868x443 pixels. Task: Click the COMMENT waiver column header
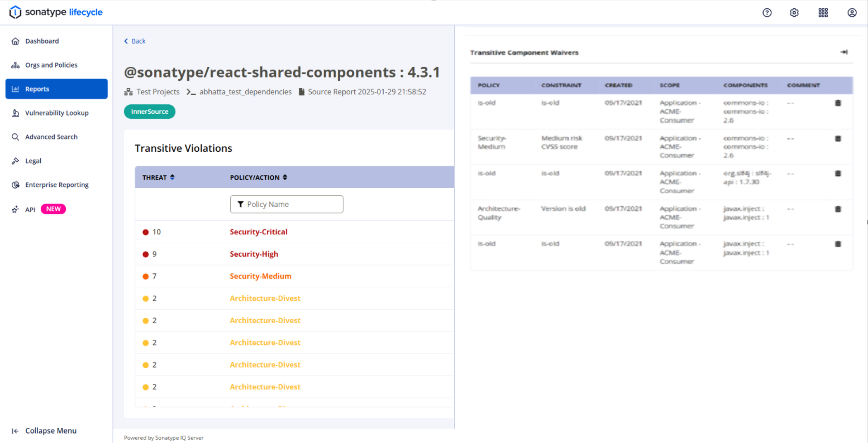point(803,85)
